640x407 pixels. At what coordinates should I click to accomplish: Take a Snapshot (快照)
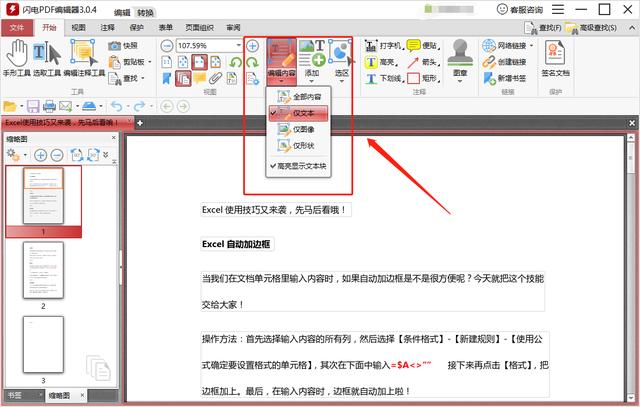123,46
